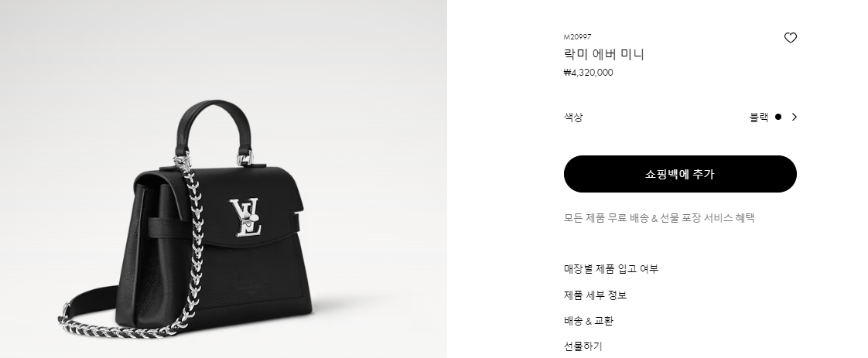Select the black color swatch dot
Viewport: 868px width, 358px height.
point(777,117)
